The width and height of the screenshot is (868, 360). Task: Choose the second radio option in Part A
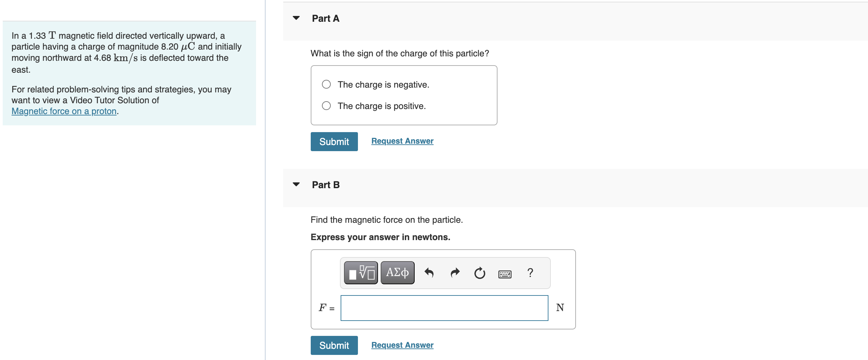click(x=326, y=106)
